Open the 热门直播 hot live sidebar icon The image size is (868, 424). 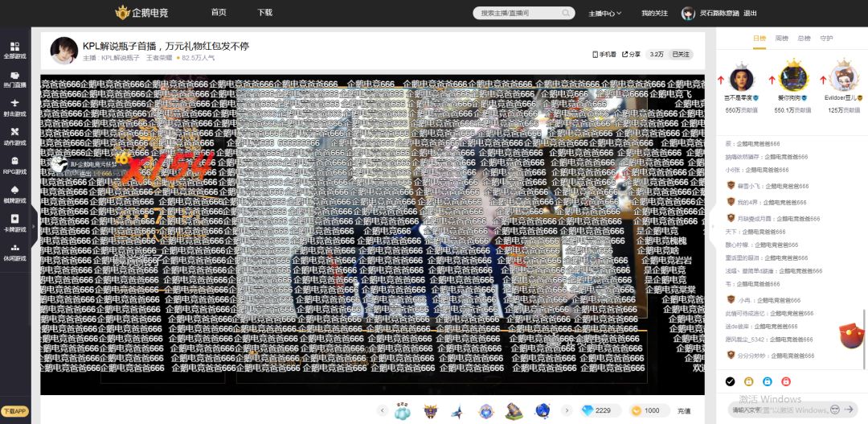coord(15,80)
